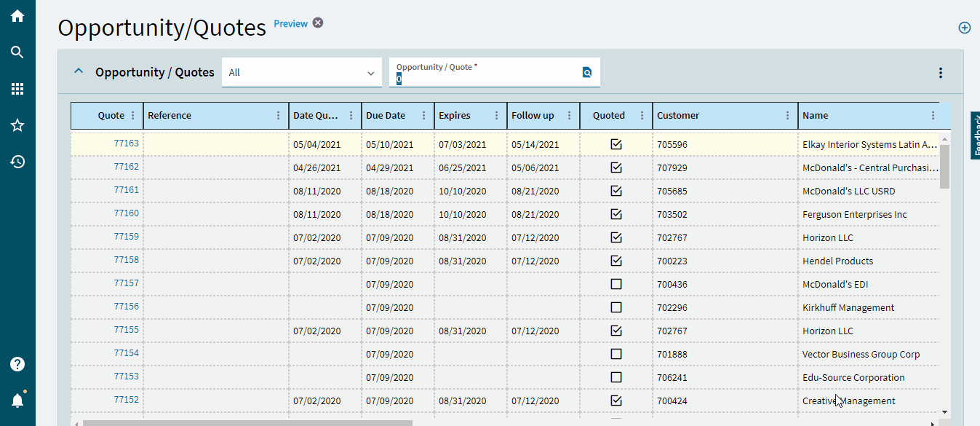Screen dimensions: 980x426
Task: Collapse the Opportunity / Quotes panel
Action: pos(79,71)
